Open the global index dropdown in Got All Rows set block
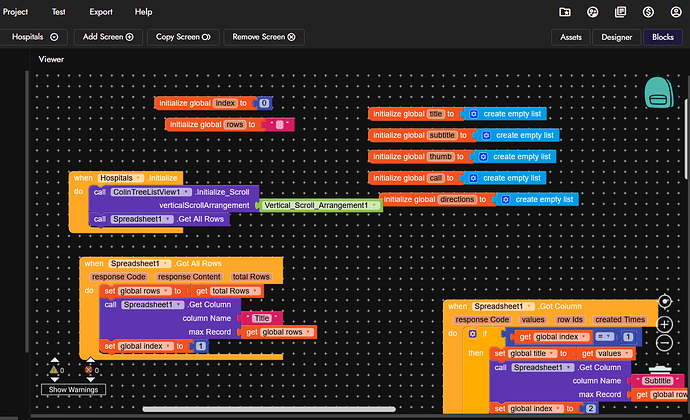The image size is (690, 420). [x=145, y=346]
